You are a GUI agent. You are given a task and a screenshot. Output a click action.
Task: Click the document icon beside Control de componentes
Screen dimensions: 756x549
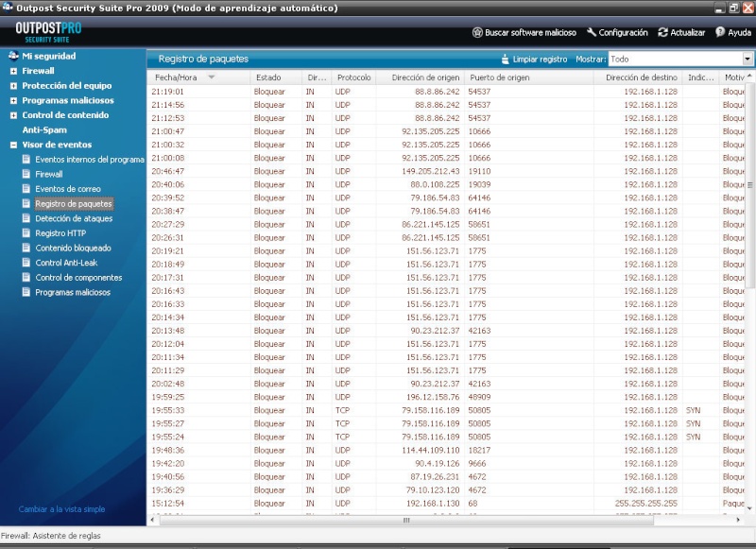tap(26, 277)
